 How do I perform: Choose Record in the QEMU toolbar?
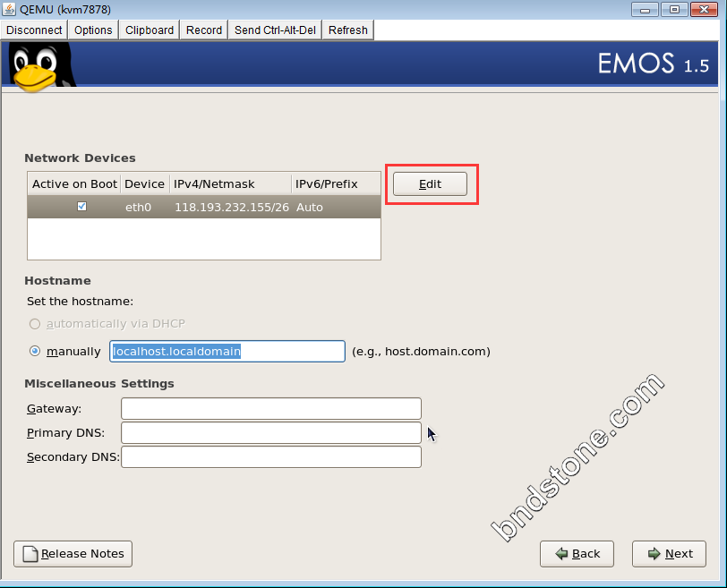204,30
